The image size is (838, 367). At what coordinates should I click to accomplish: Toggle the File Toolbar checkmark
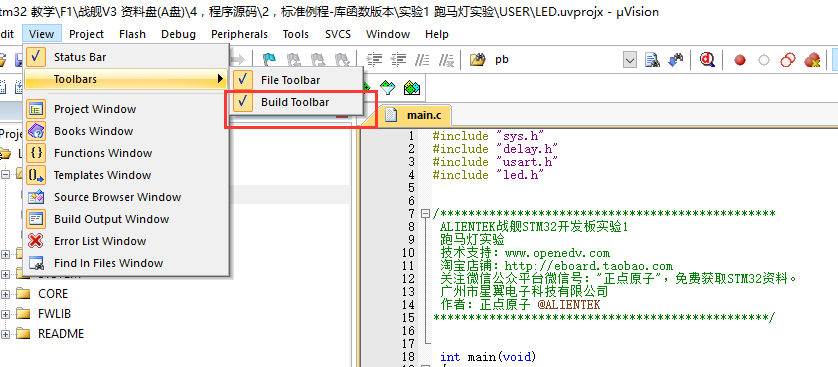tap(243, 80)
